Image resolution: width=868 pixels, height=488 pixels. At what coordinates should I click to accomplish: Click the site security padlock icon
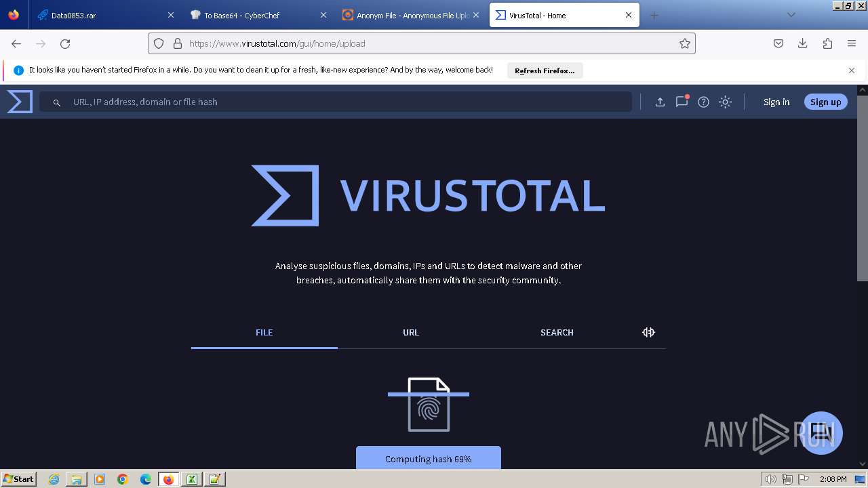coord(178,43)
